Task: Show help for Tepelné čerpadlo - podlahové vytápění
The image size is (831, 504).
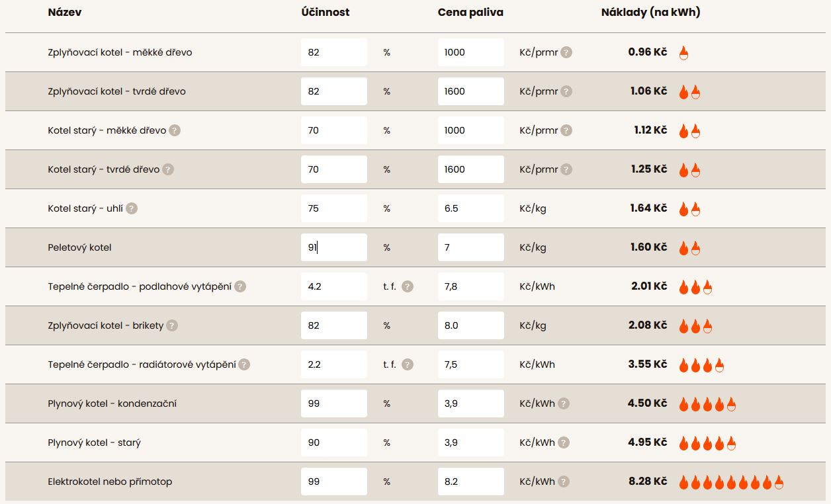Action: (240, 286)
